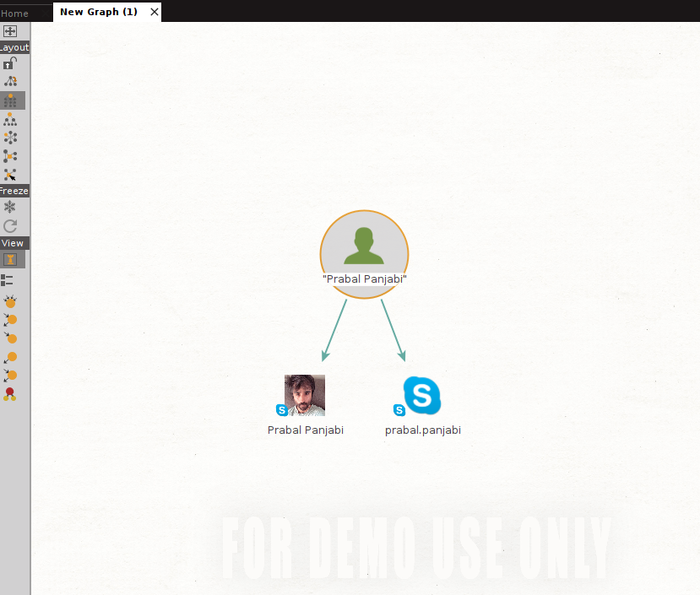Toggle the layout lock padlock icon
Screen dimensions: 700x595
(x=10, y=63)
